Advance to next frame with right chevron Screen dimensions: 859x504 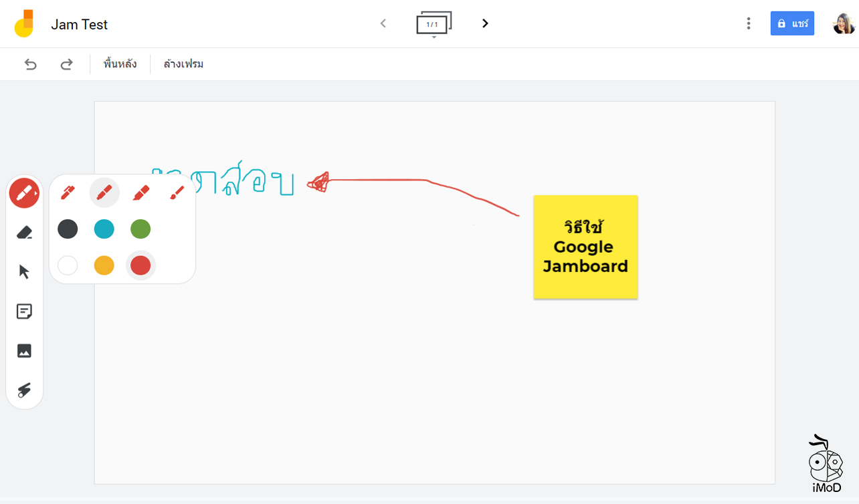(484, 23)
